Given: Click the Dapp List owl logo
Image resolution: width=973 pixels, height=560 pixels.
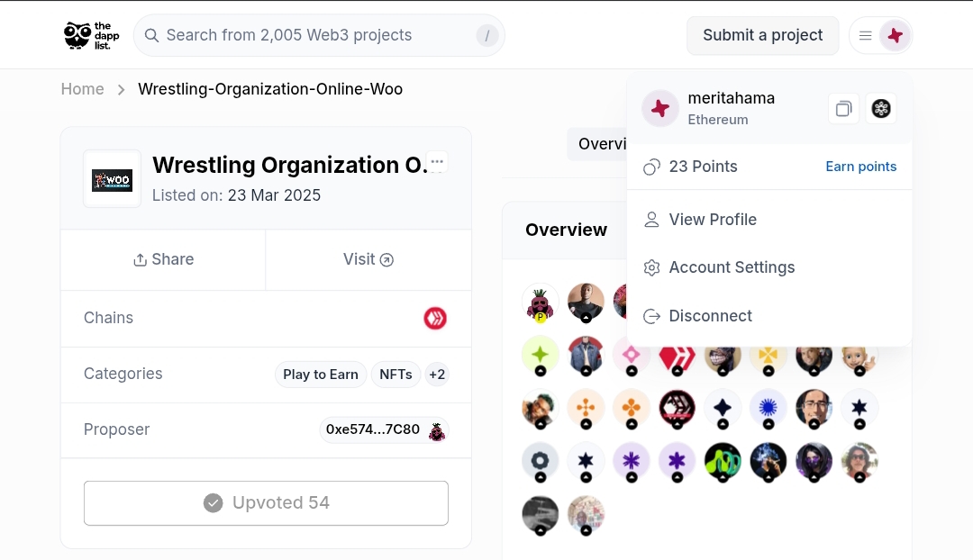Looking at the screenshot, I should click(x=91, y=35).
